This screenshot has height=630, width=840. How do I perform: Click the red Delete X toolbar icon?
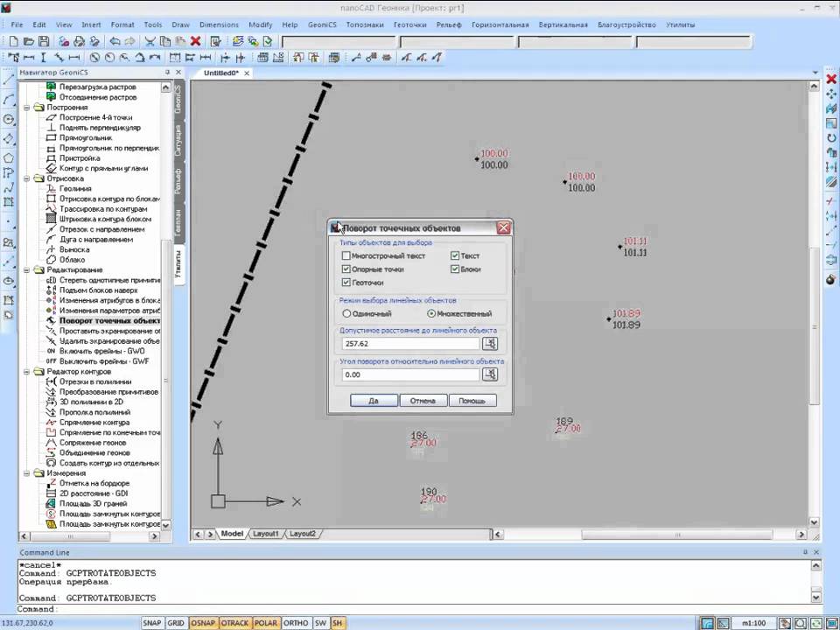[x=195, y=41]
